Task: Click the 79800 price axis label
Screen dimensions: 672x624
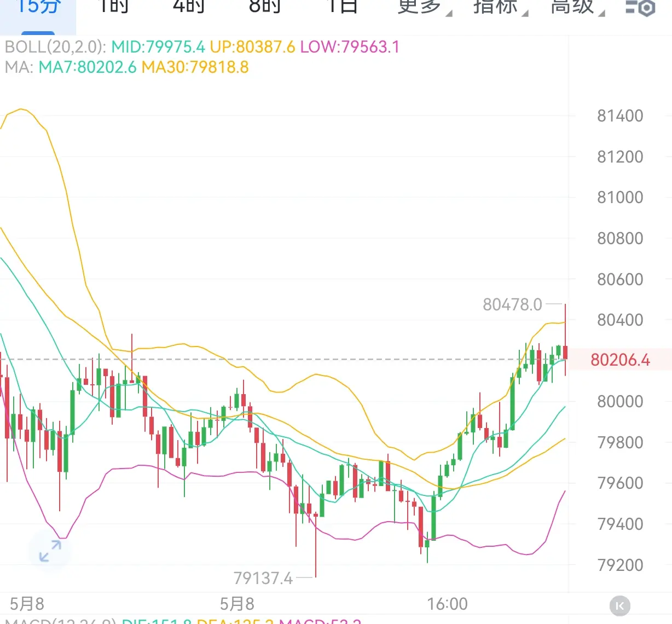Action: [620, 443]
